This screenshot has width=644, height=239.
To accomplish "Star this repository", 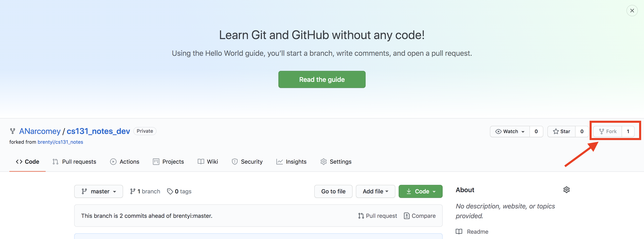I will click(x=561, y=131).
